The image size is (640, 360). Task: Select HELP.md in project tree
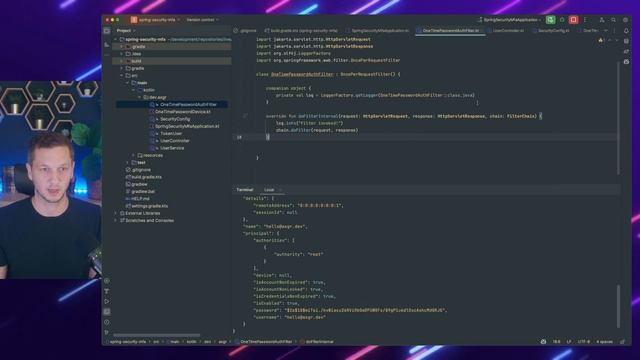pos(140,199)
